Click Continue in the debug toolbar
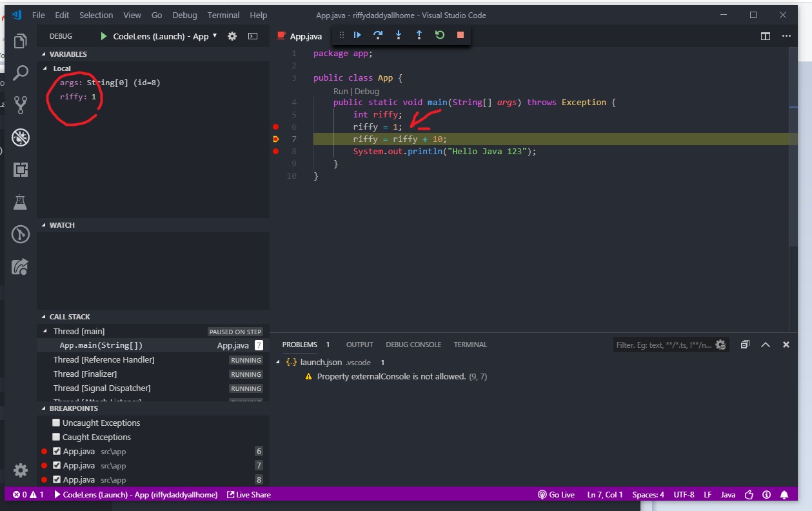The image size is (812, 511). tap(357, 35)
